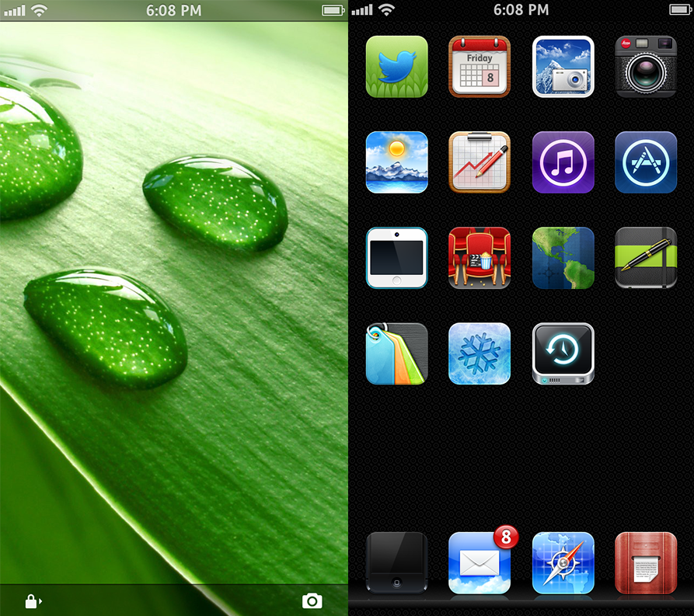Open the notebook with pen Notes app

click(646, 258)
